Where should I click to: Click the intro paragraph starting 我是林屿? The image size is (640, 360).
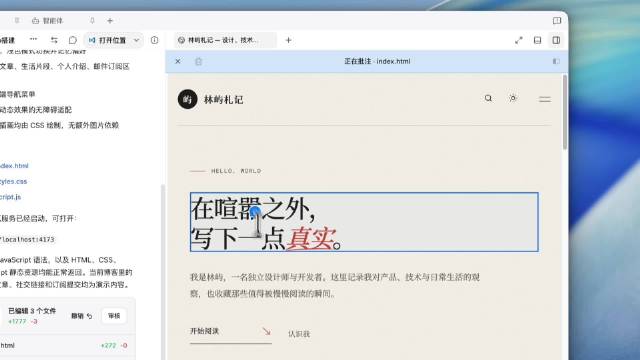point(334,285)
